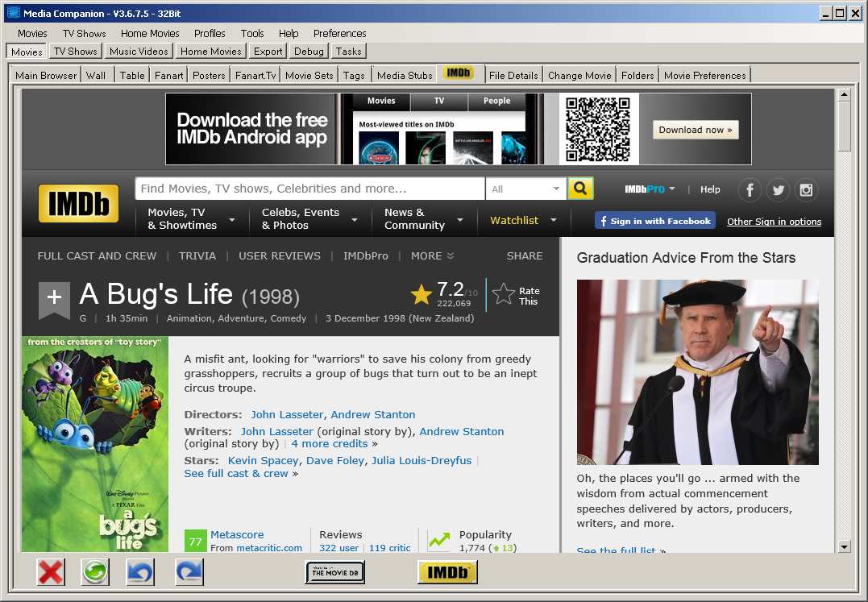Add A Bug's Life to Watchlist ribbon
This screenshot has height=602, width=868.
(54, 299)
